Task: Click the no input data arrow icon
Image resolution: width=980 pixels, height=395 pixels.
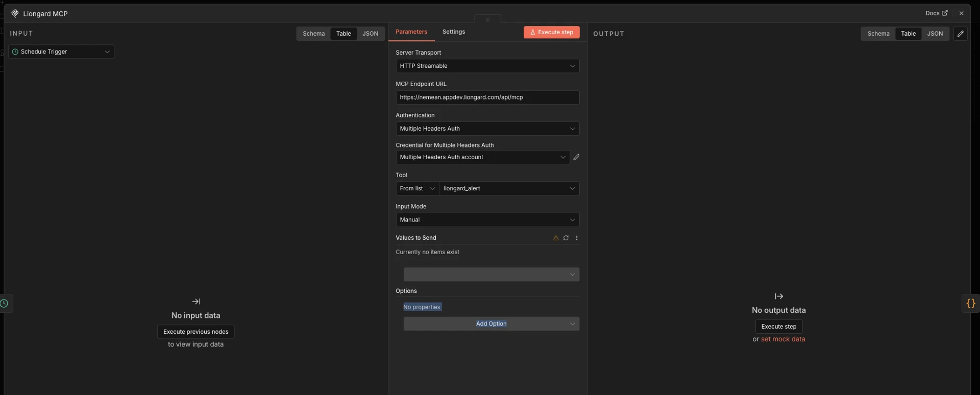Action: pos(196,302)
